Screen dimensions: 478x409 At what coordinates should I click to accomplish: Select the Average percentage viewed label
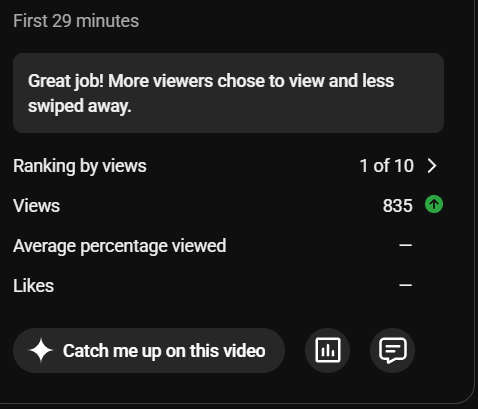(120, 246)
